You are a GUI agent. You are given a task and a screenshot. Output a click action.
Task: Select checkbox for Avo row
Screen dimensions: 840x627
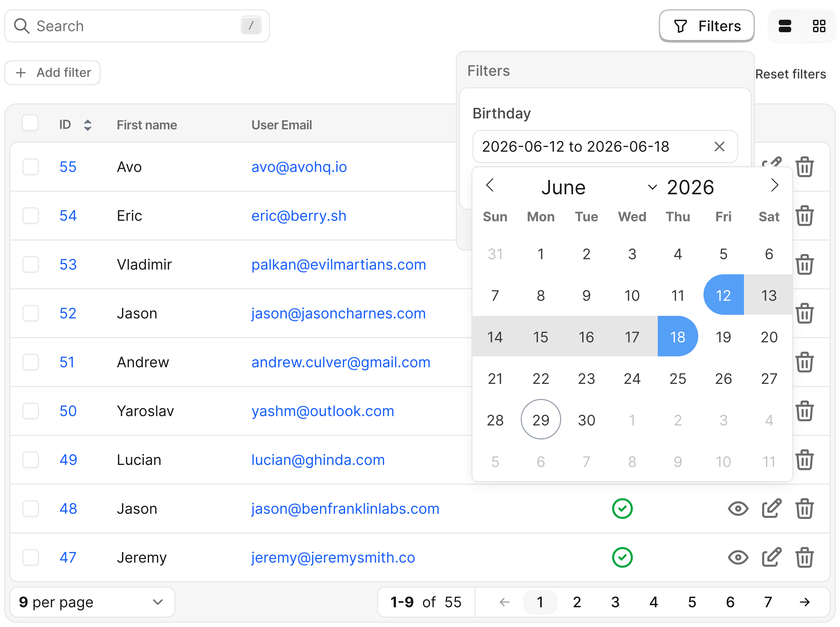pyautogui.click(x=30, y=167)
